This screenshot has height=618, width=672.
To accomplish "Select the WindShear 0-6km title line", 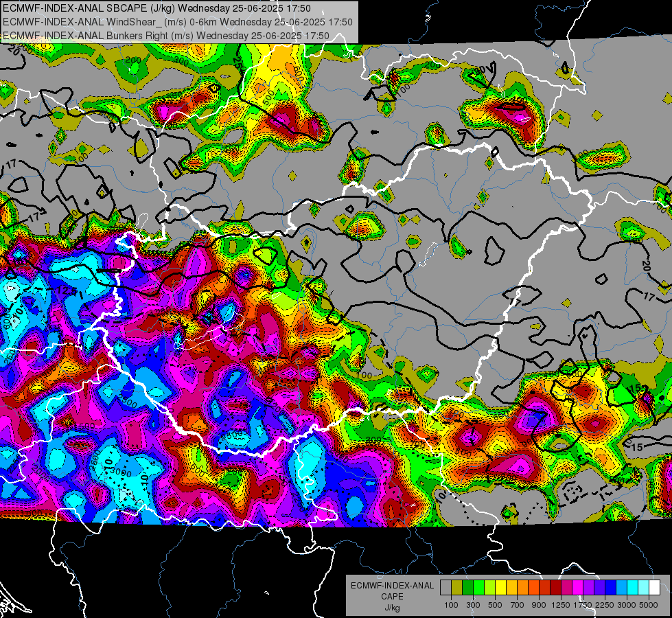I will [x=177, y=22].
